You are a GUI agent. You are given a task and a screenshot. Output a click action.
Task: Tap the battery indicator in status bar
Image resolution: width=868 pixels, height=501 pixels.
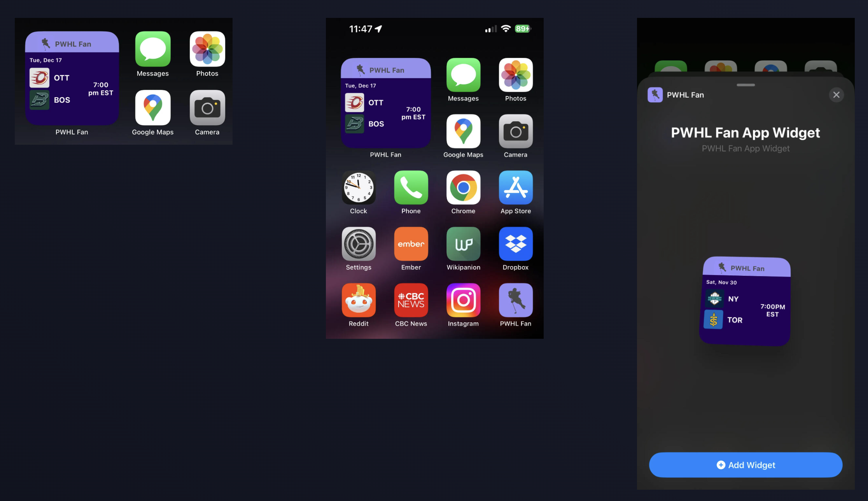coord(523,29)
